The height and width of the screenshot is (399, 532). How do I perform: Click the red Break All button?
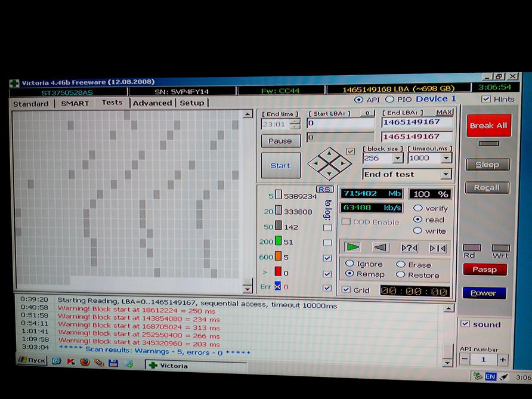(x=488, y=125)
